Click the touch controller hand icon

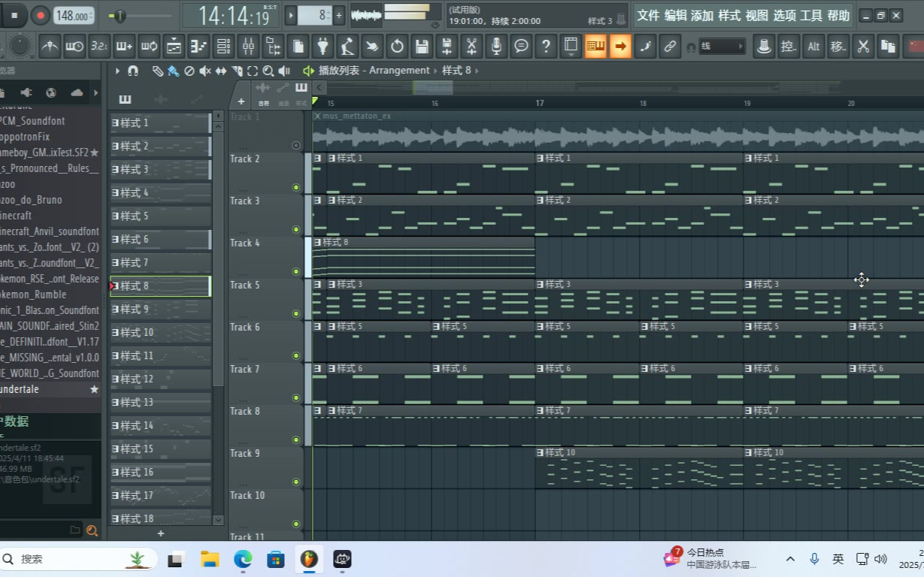click(x=372, y=47)
